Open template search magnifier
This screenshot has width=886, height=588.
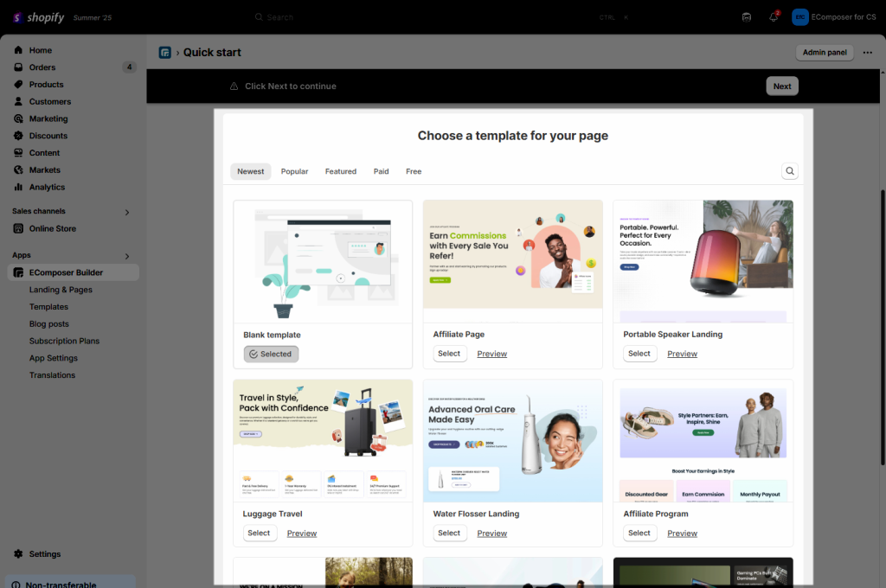[790, 171]
